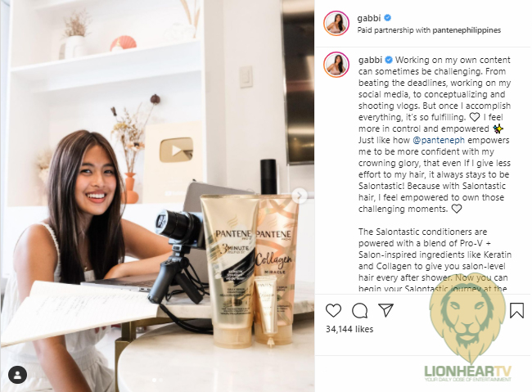This screenshot has height=392, width=532.
Task: Visit pantenephilippines partnership link
Action: [467, 30]
